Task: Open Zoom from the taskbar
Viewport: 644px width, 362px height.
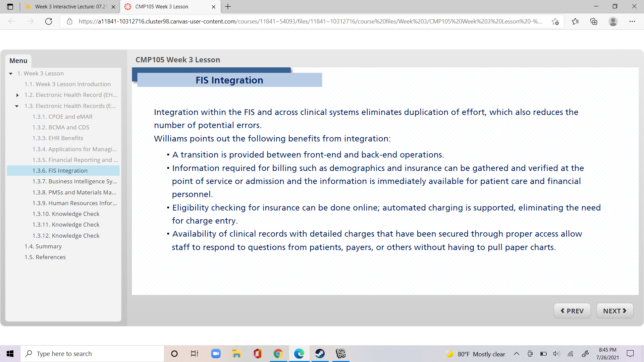Action: 216,354
